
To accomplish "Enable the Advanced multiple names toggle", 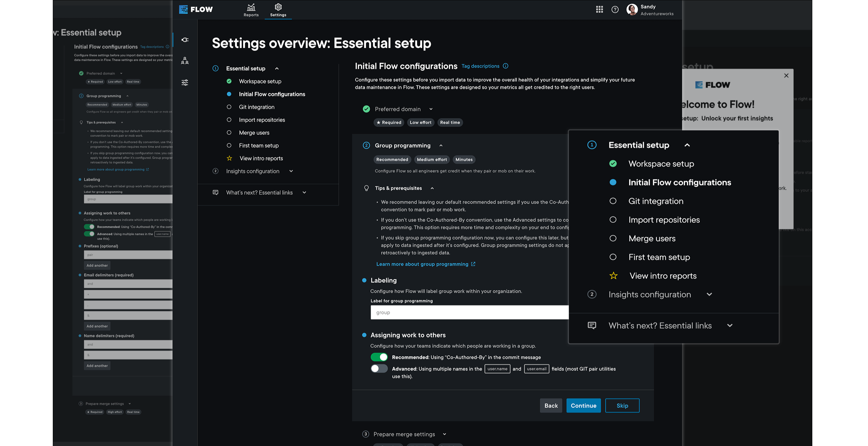I will [x=379, y=369].
